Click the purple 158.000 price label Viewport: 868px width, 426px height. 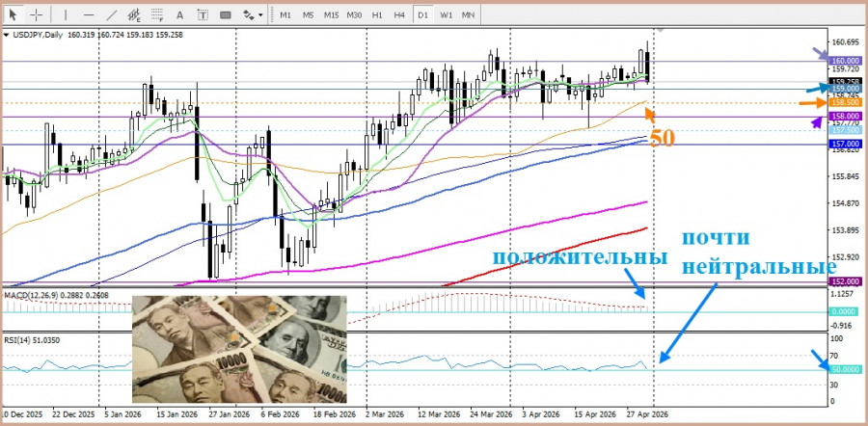(x=845, y=117)
